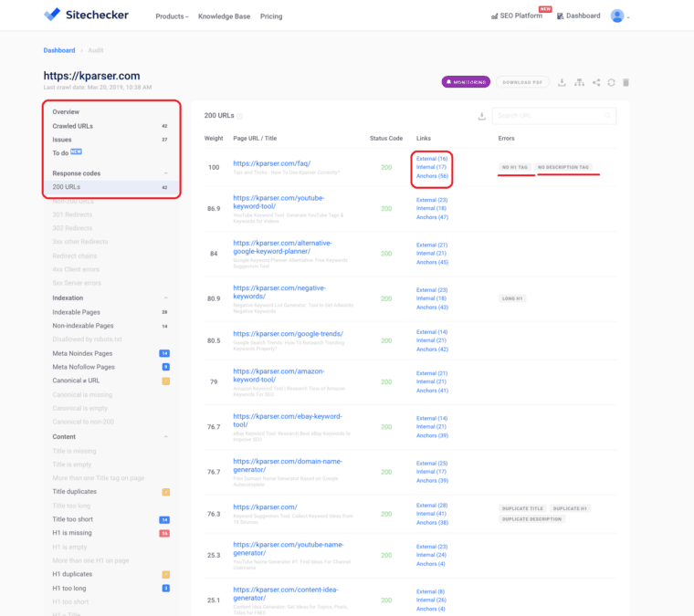Click the export icon beside Search URL

[x=481, y=116]
